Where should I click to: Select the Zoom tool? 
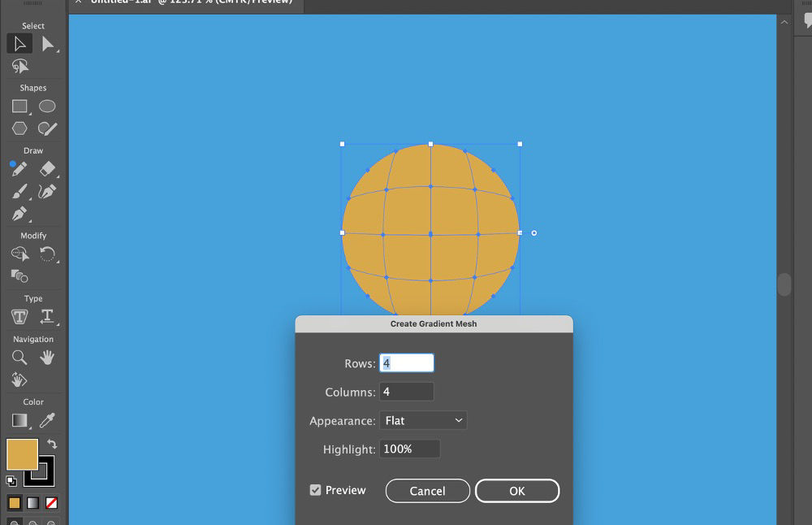pos(19,357)
